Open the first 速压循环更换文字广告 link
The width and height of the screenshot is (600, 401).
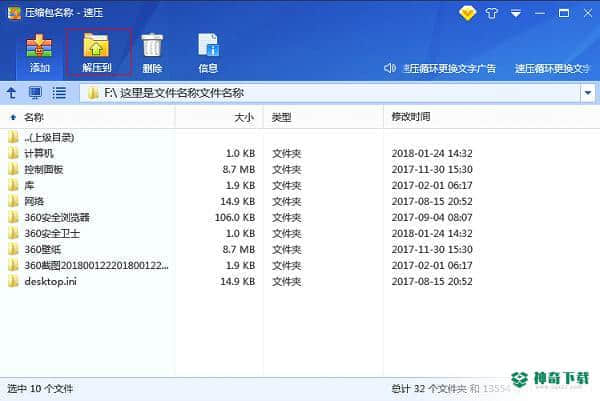[x=449, y=68]
